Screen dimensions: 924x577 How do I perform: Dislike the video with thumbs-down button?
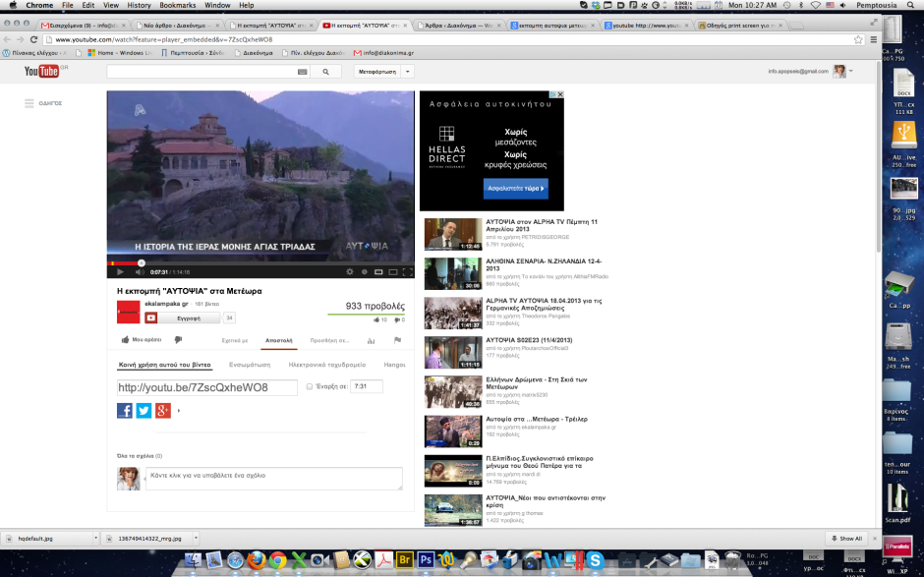178,340
